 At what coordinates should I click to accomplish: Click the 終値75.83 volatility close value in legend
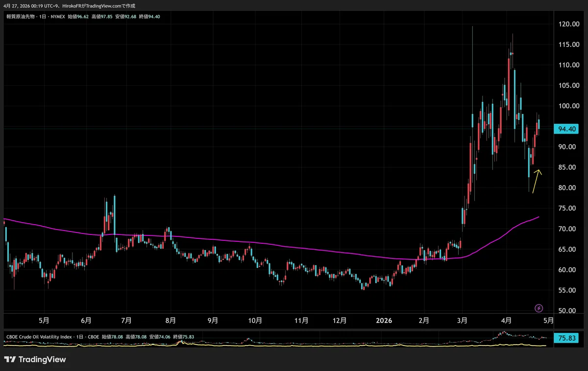click(x=184, y=337)
